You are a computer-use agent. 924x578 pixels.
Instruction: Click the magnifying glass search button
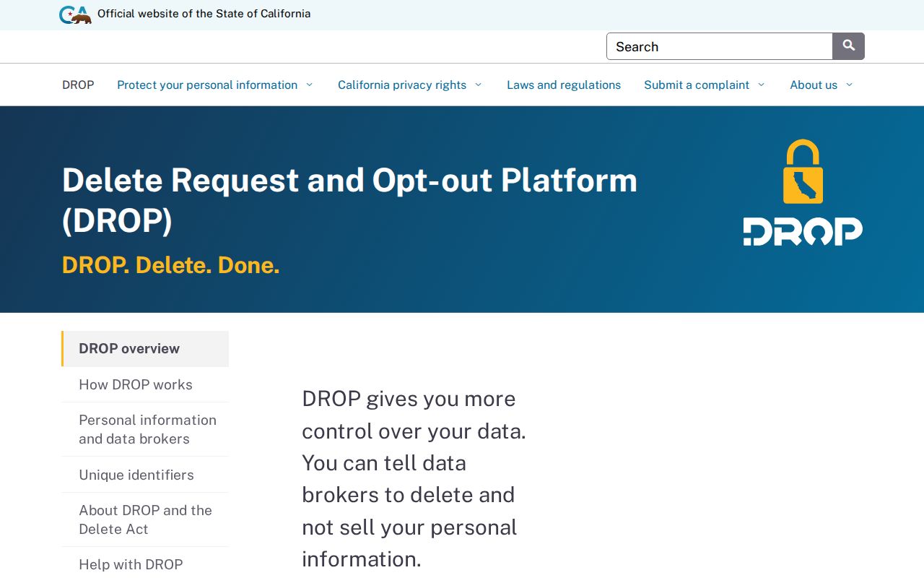coord(848,46)
